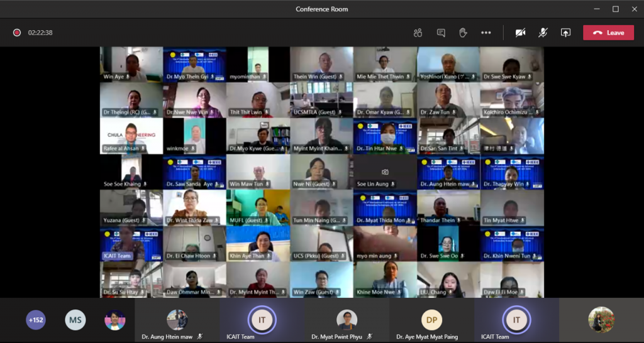
Task: Click the DP avatar of Dr. Aye Myat Myat Paing
Action: (x=431, y=320)
